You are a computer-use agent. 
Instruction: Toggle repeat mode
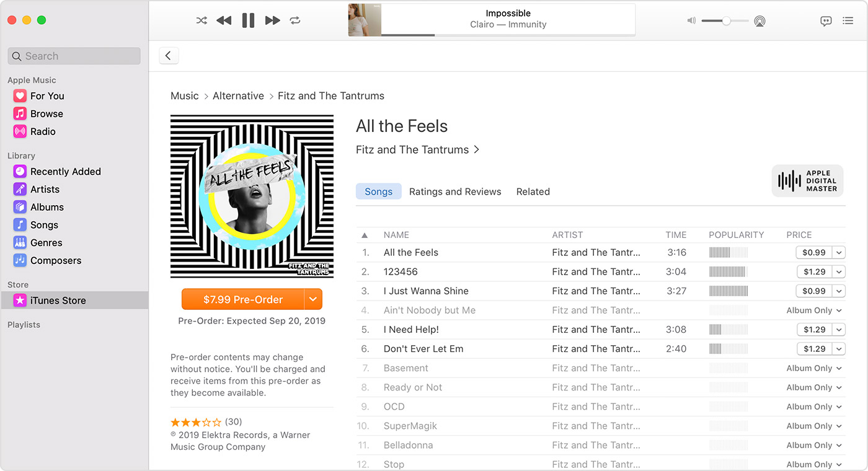(295, 20)
